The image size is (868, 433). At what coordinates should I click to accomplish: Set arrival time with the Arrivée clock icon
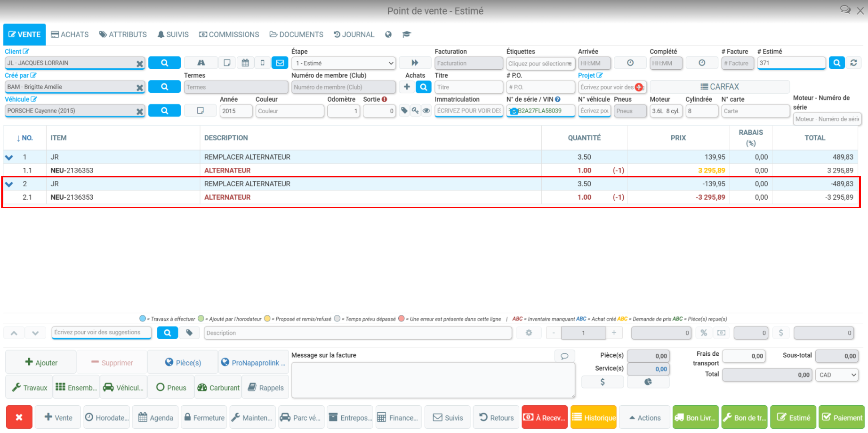coord(630,63)
